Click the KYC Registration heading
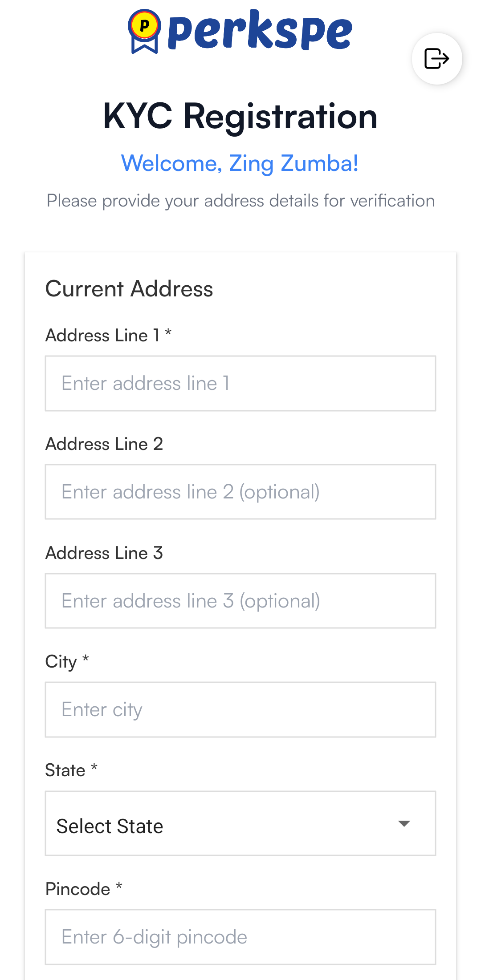The image size is (481, 980). (x=240, y=116)
